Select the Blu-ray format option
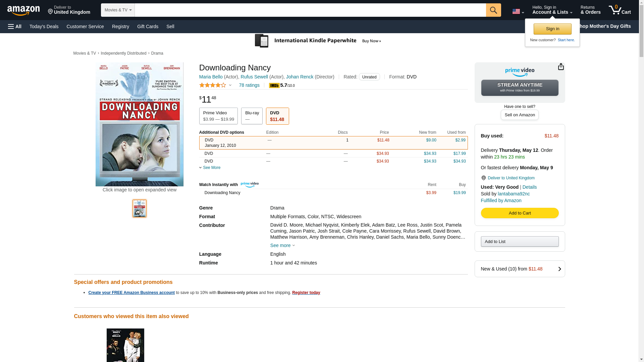The image size is (644, 362). click(252, 116)
